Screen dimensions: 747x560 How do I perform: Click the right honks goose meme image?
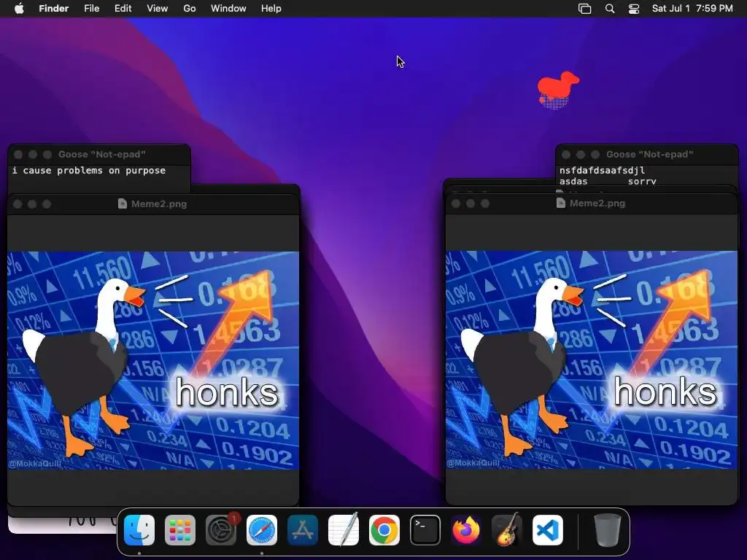coord(591,360)
